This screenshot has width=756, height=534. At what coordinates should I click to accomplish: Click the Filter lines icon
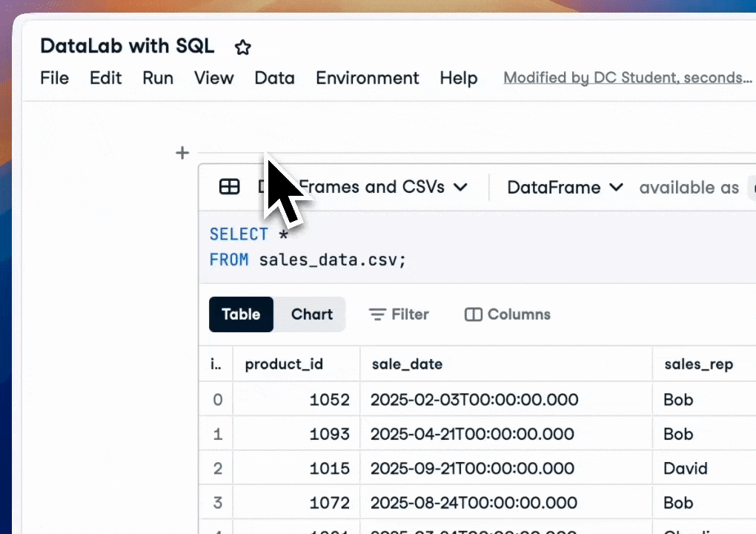[x=377, y=314]
